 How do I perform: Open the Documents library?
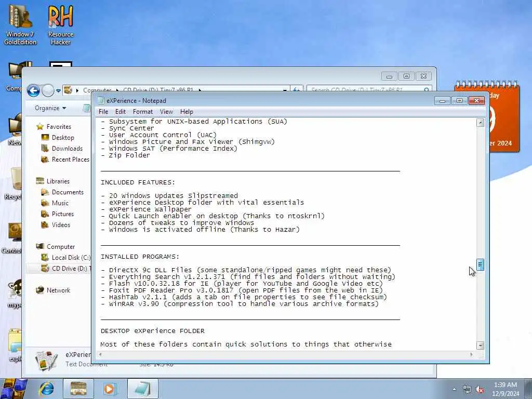pyautogui.click(x=68, y=192)
